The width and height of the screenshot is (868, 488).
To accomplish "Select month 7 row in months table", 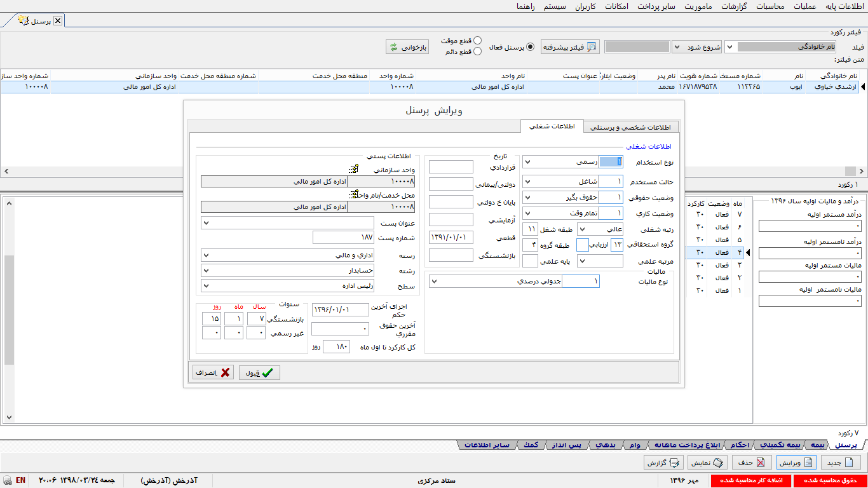I will 719,214.
